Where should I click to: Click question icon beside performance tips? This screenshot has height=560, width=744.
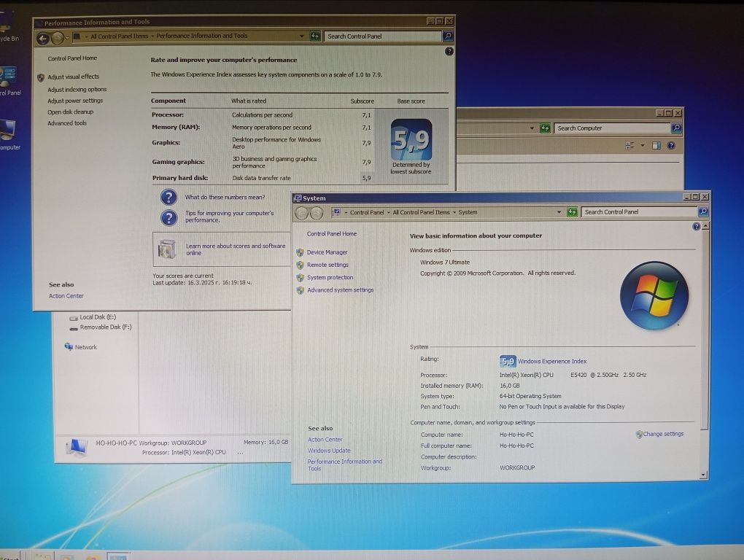[x=168, y=217]
